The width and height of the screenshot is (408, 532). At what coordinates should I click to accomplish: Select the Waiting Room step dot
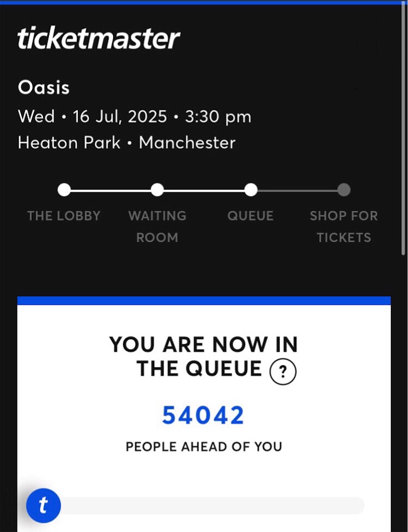[157, 190]
